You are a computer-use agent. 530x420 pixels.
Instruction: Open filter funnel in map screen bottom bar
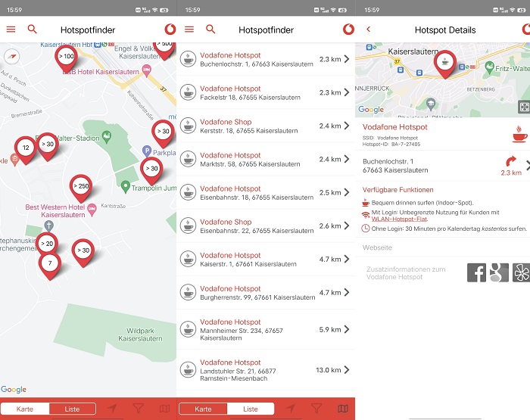coord(138,409)
